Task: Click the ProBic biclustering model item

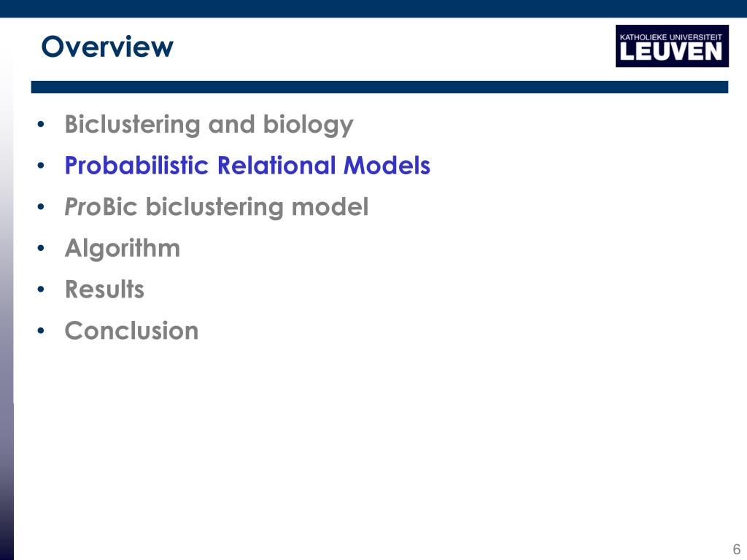Action: (x=216, y=207)
